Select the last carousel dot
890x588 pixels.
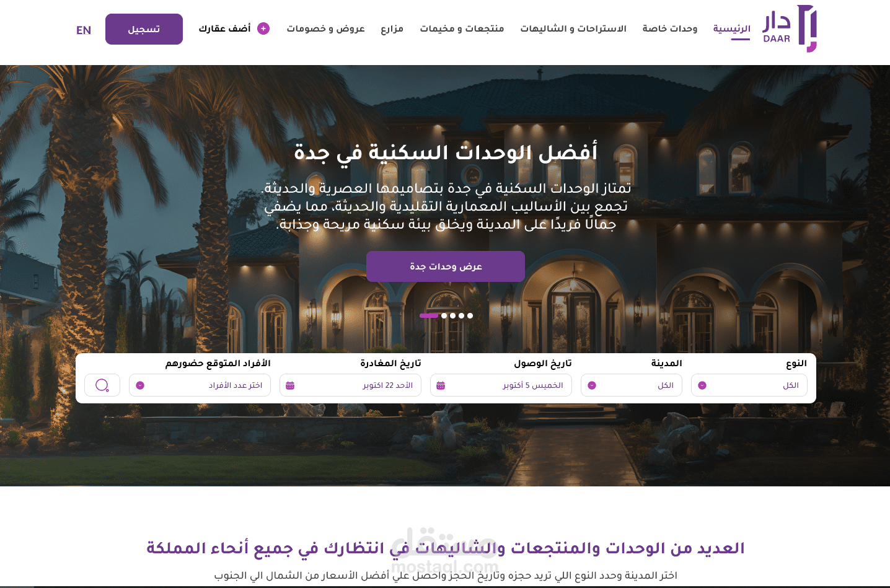click(470, 315)
